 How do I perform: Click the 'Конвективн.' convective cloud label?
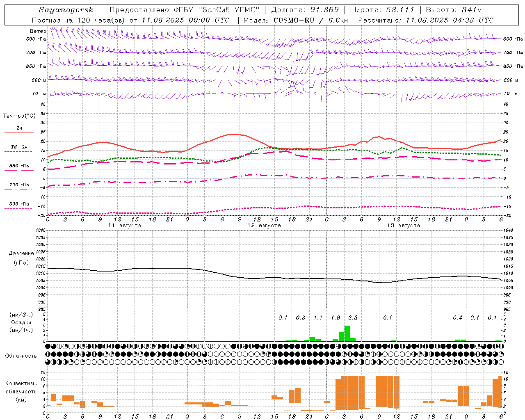pos(21,383)
